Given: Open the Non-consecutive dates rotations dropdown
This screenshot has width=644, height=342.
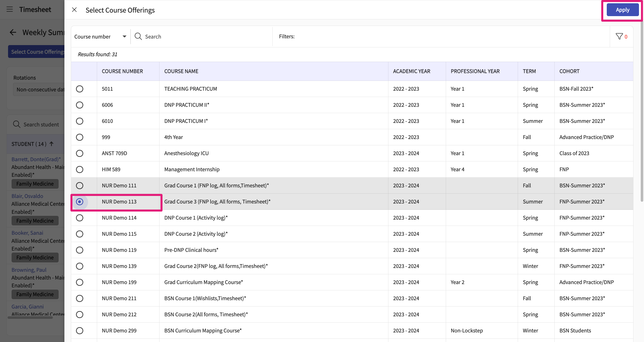Looking at the screenshot, I should click(x=39, y=90).
